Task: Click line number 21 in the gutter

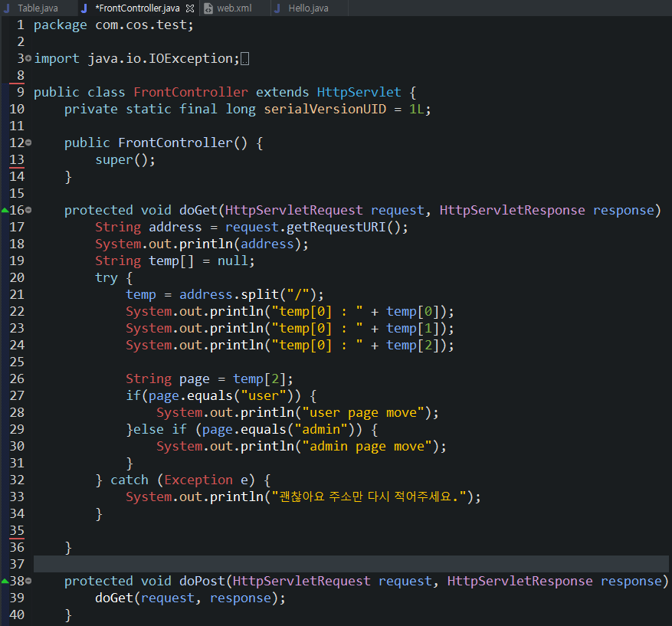Action: (17, 294)
